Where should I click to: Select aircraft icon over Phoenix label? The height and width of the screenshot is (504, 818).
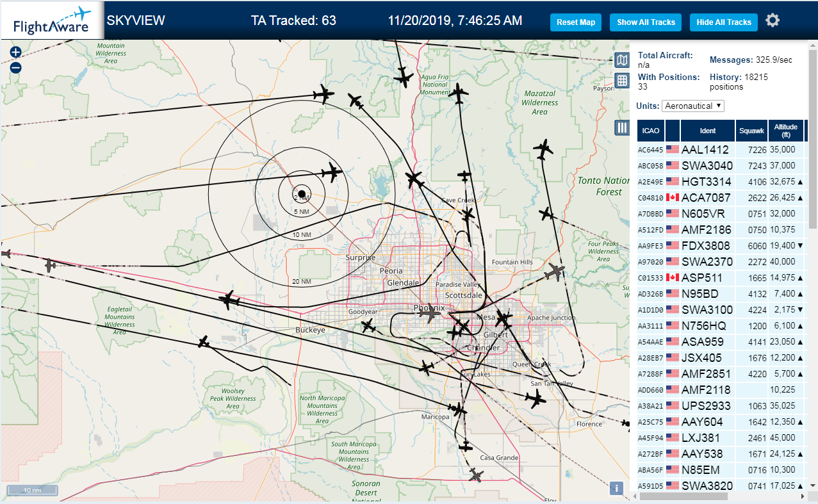pos(430,313)
